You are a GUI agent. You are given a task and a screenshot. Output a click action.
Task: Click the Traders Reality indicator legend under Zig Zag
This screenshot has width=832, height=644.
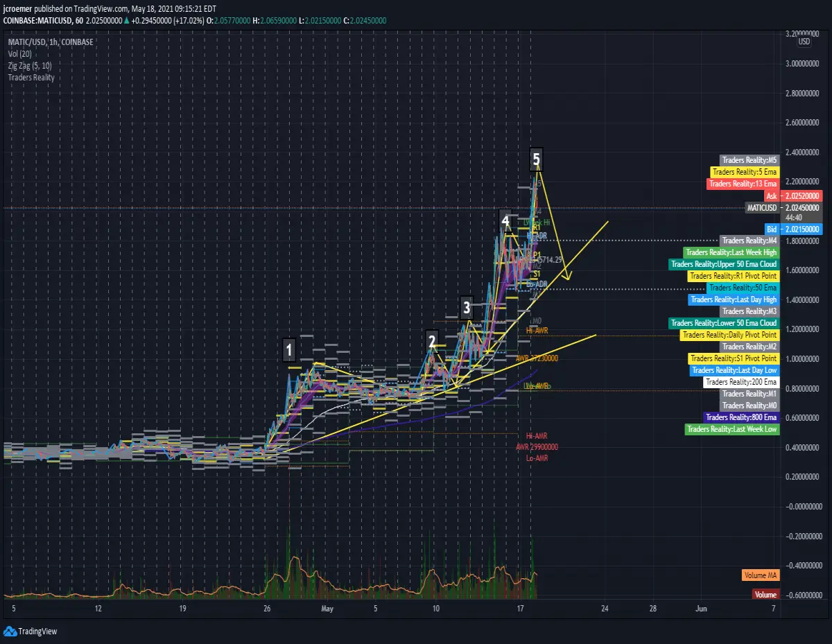pyautogui.click(x=31, y=77)
